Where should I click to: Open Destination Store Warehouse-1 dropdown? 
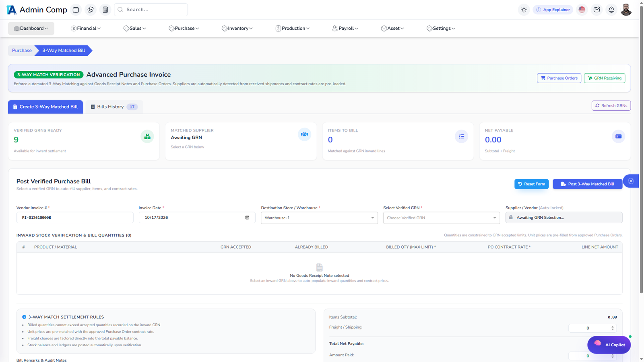click(319, 218)
